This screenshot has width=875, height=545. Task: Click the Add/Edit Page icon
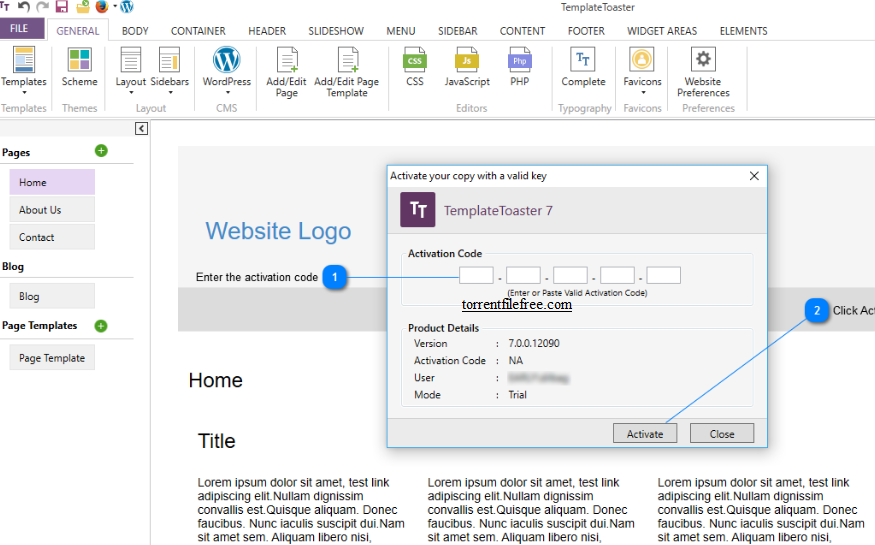click(x=287, y=60)
